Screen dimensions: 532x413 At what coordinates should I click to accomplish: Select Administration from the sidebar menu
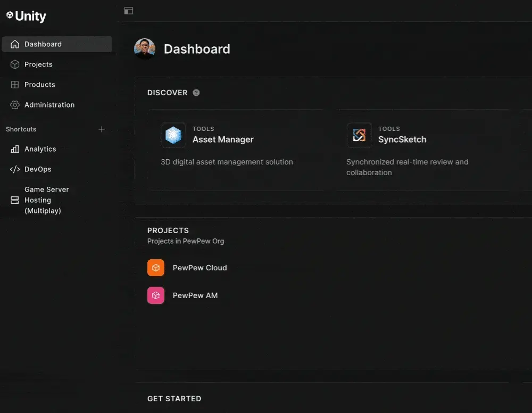pos(49,104)
